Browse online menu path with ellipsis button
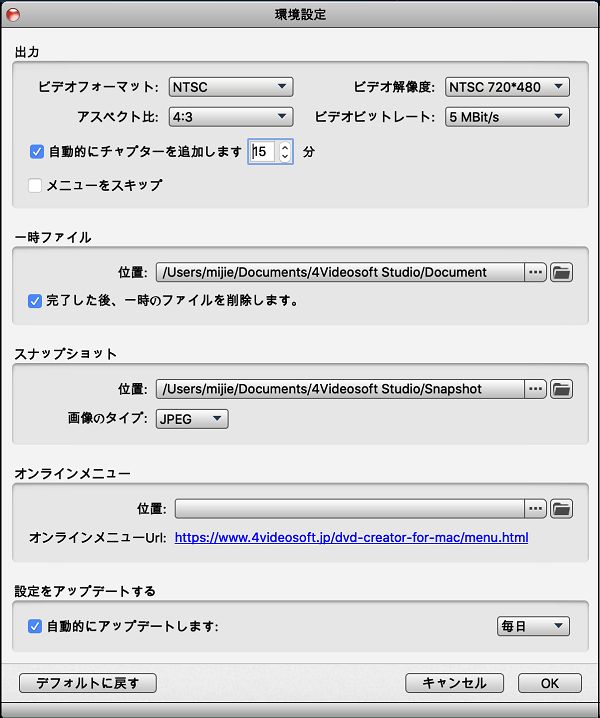 pyautogui.click(x=535, y=509)
